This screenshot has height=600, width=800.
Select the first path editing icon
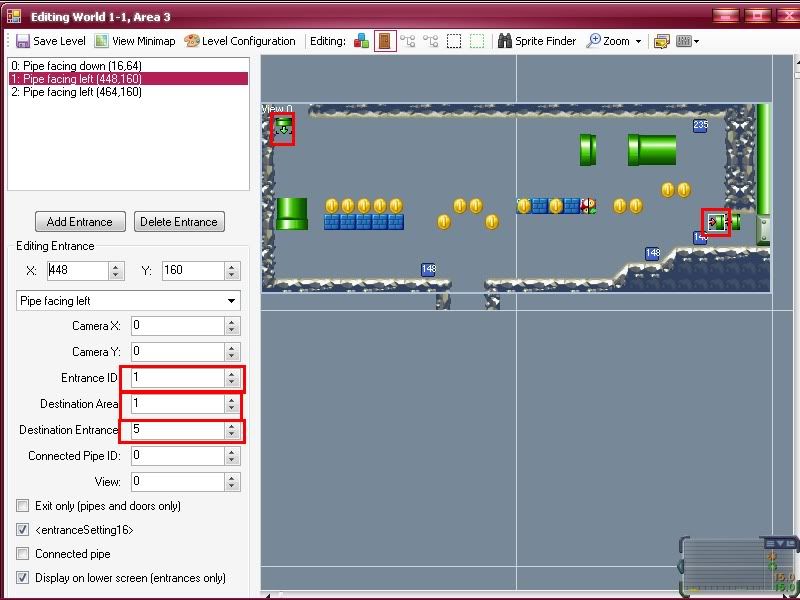(x=408, y=41)
